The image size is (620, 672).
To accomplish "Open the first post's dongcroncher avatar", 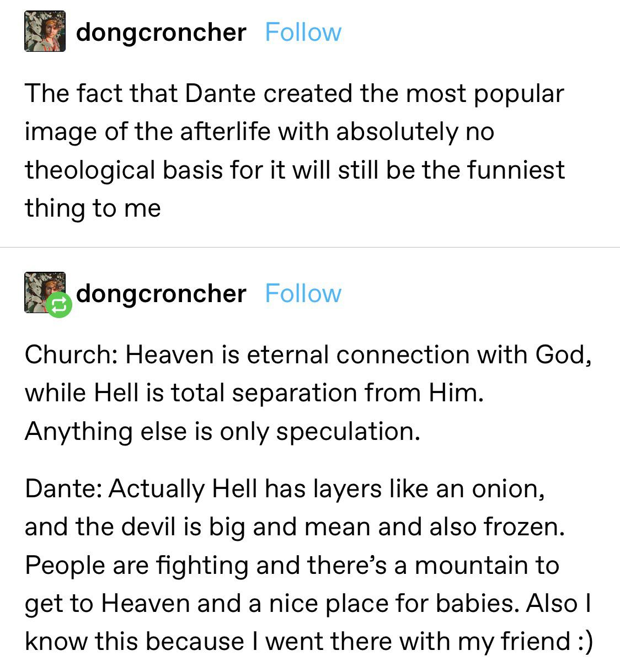I will tap(45, 31).
